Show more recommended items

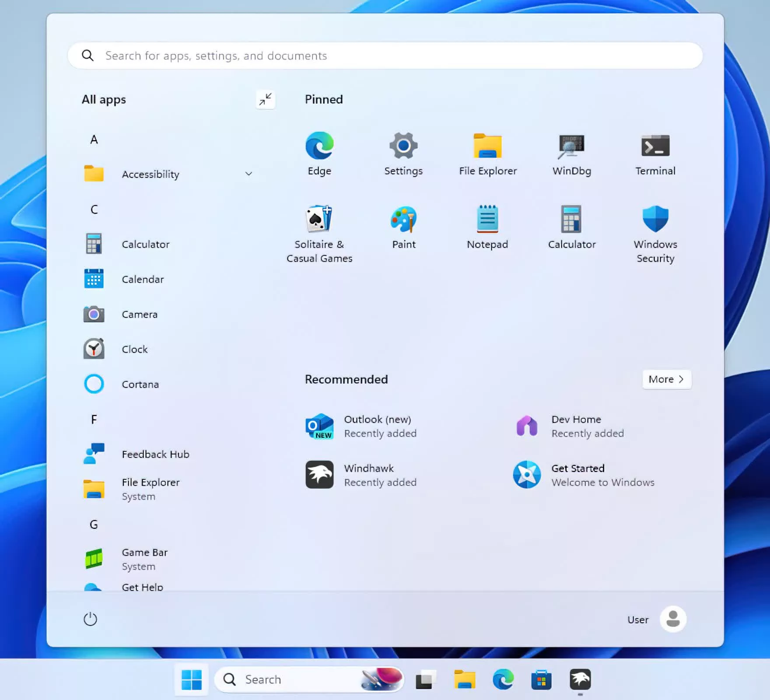coord(666,379)
